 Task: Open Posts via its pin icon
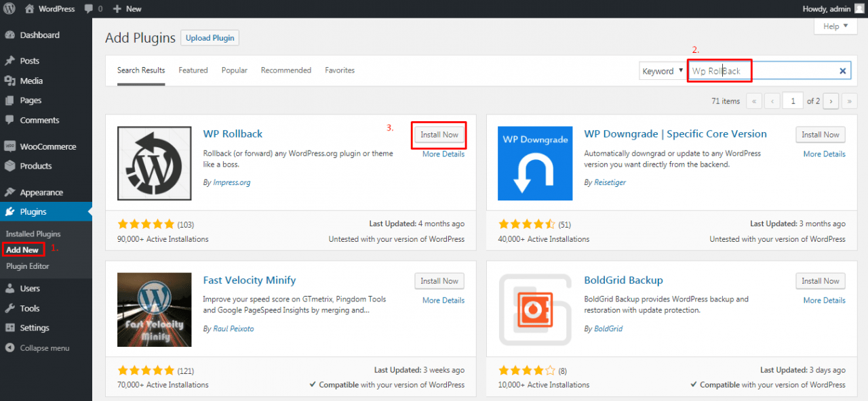10,60
